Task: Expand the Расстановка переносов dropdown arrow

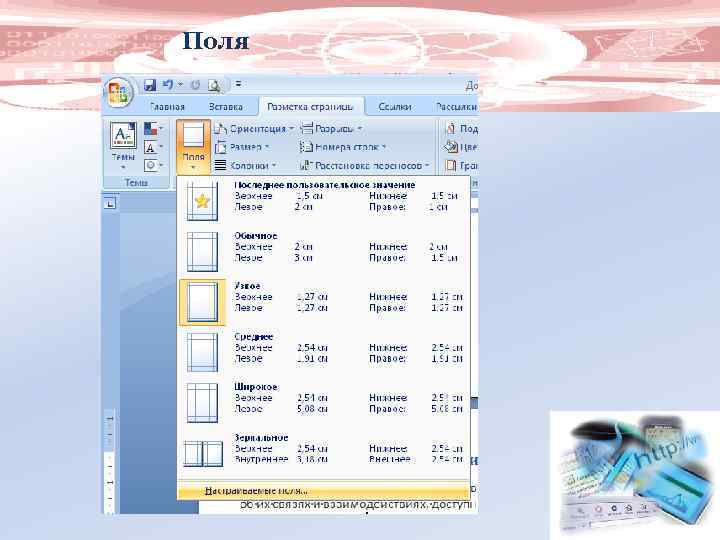Action: pos(427,166)
